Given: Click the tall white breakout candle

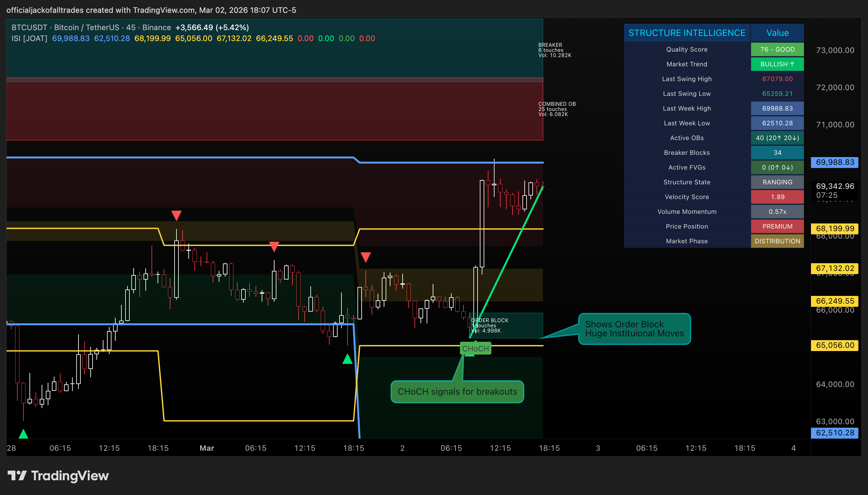Looking at the screenshot, I should (x=482, y=223).
